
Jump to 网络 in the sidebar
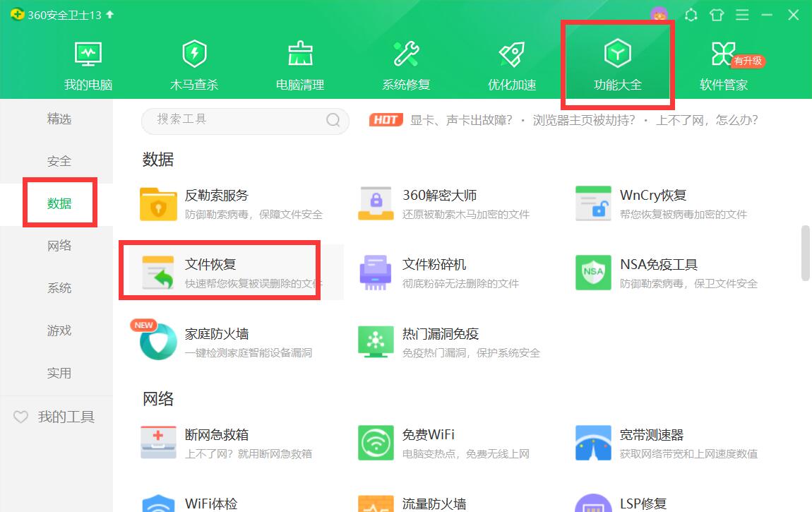(59, 246)
